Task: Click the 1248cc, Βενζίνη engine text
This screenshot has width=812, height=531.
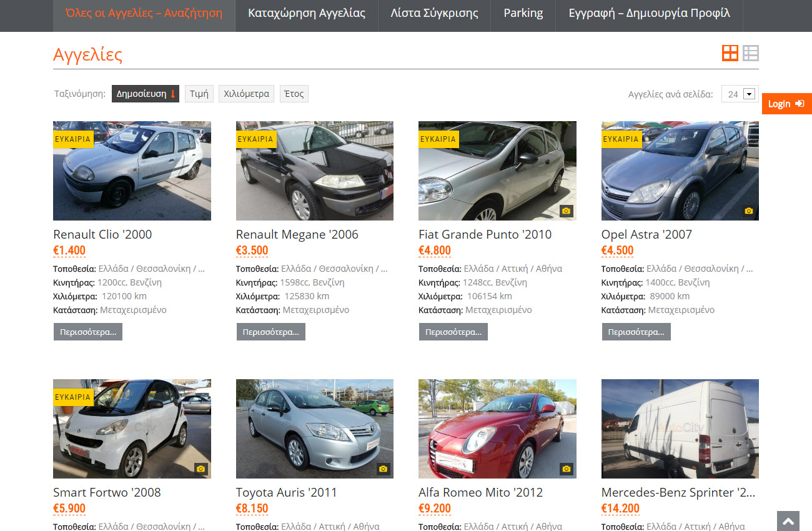Action: pyautogui.click(x=495, y=282)
